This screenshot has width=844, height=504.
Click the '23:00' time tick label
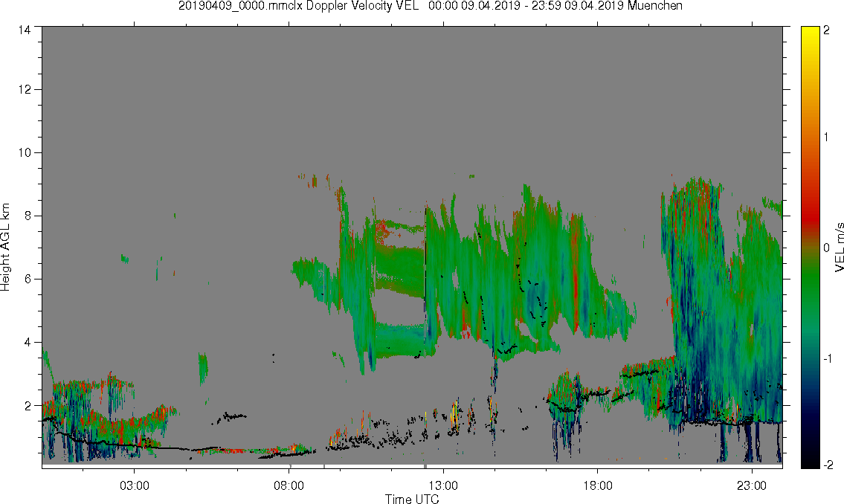coord(751,485)
